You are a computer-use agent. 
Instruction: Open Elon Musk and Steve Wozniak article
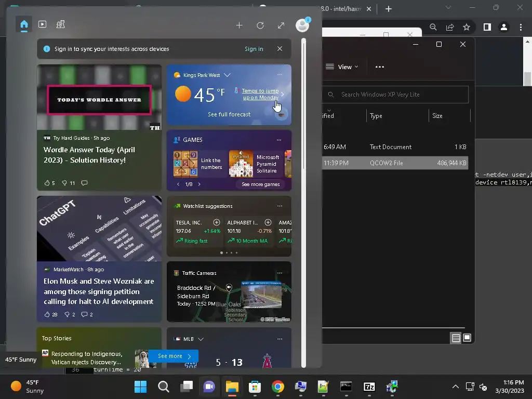(x=99, y=291)
